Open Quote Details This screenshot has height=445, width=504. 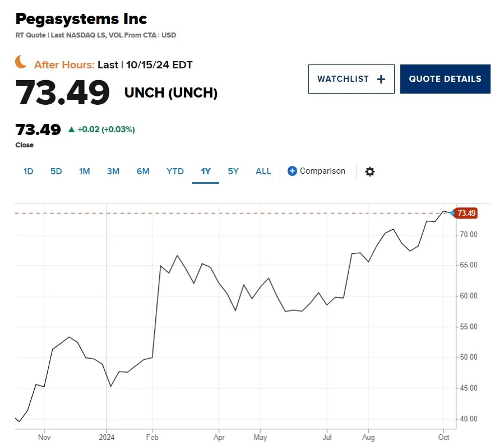(445, 79)
